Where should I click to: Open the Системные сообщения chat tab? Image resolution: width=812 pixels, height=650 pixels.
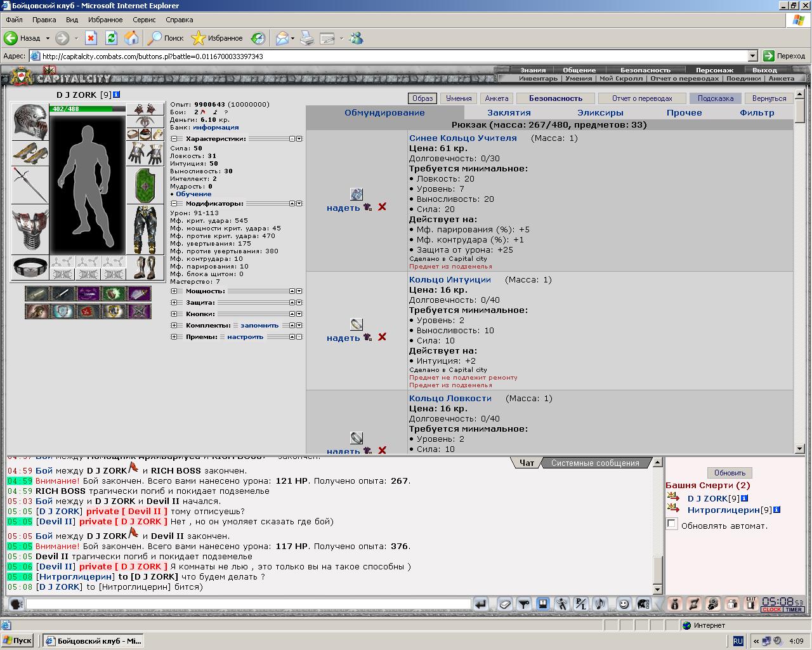(x=595, y=463)
